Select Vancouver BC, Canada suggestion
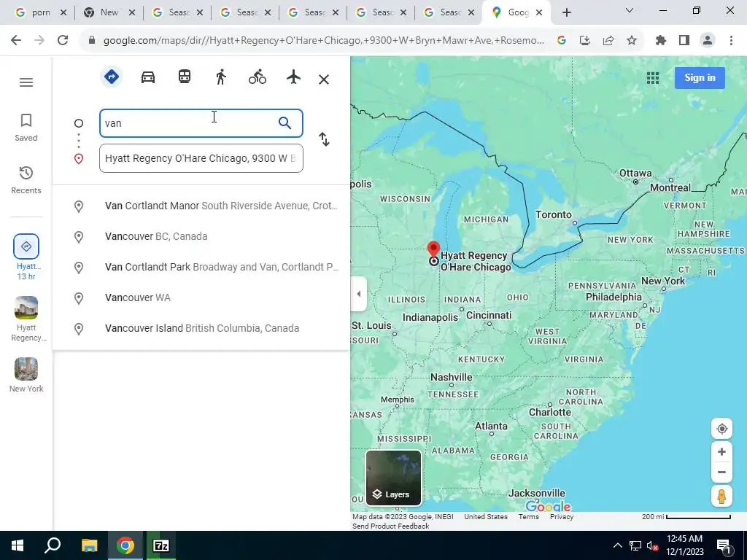This screenshot has width=747, height=560. (201, 236)
